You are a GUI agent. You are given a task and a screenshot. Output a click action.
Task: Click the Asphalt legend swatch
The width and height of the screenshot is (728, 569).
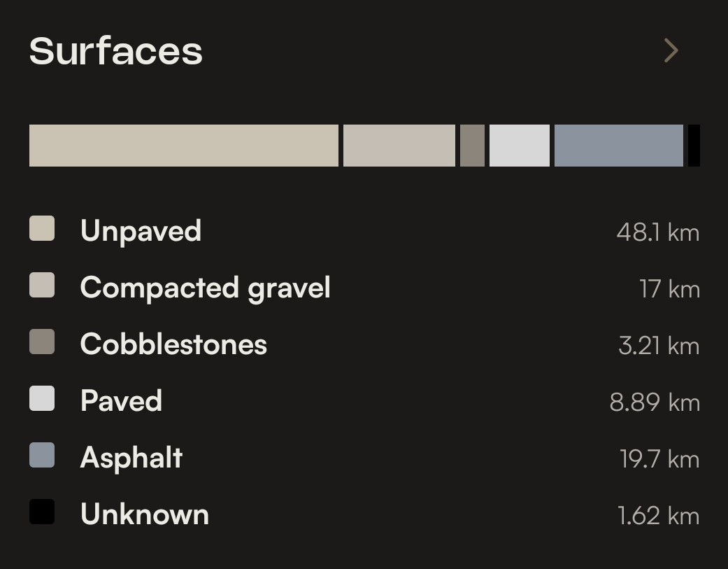click(42, 455)
